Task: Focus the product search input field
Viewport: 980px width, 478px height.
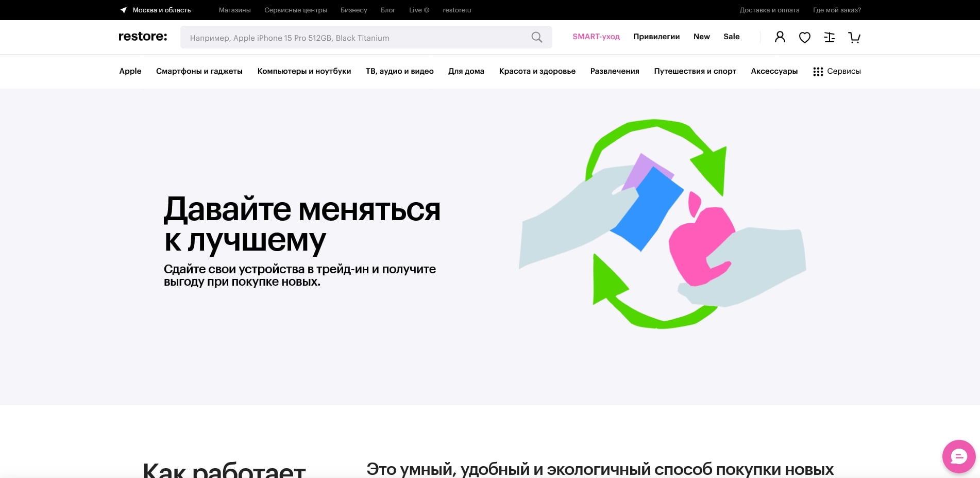Action: click(356, 38)
